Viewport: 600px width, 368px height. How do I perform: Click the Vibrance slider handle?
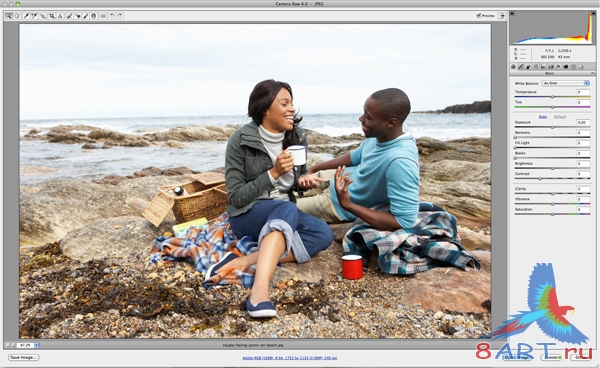tap(553, 204)
